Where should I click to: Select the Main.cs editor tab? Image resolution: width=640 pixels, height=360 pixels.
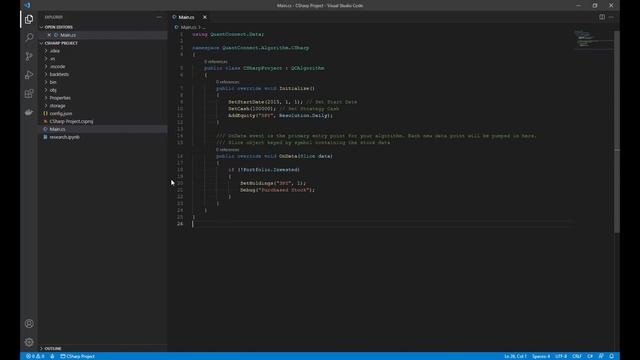click(186, 17)
